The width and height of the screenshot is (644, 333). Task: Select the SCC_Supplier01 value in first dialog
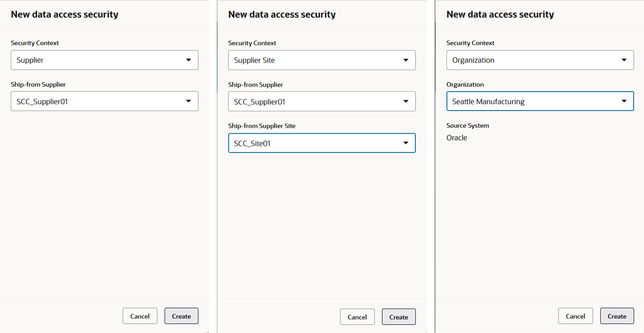tap(105, 101)
